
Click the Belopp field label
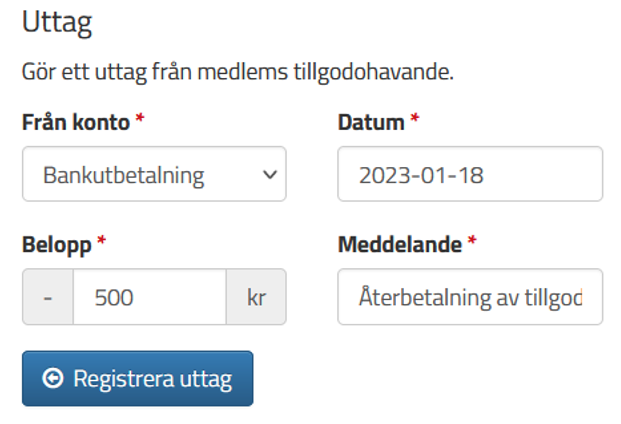click(x=57, y=245)
